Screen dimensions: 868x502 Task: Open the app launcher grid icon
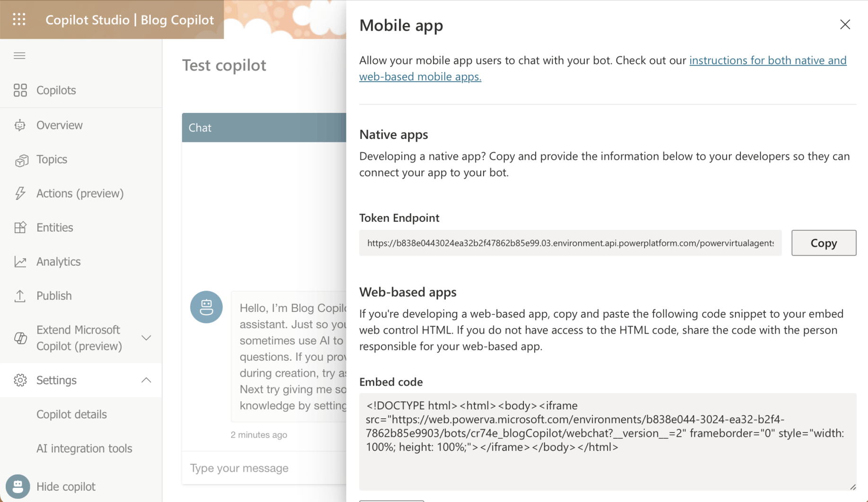coord(19,19)
